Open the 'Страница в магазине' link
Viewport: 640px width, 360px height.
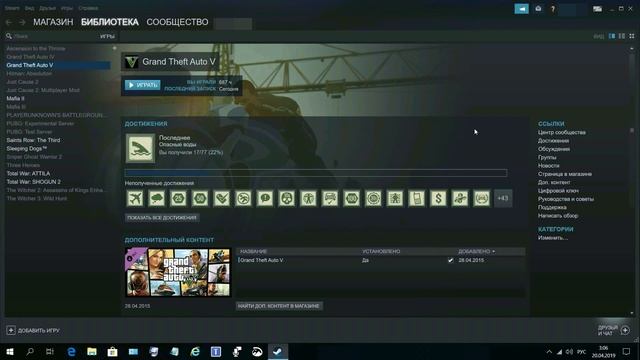(565, 174)
